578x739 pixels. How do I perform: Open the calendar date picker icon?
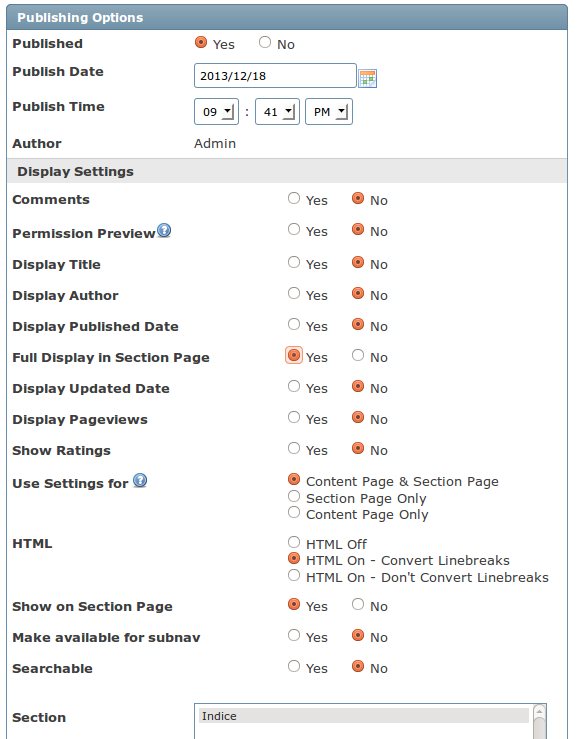coord(367,78)
